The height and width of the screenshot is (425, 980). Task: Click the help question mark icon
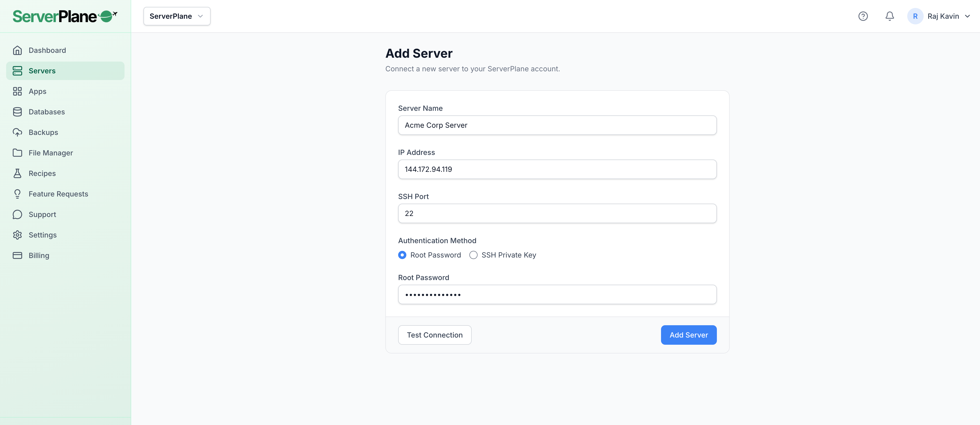pyautogui.click(x=863, y=16)
